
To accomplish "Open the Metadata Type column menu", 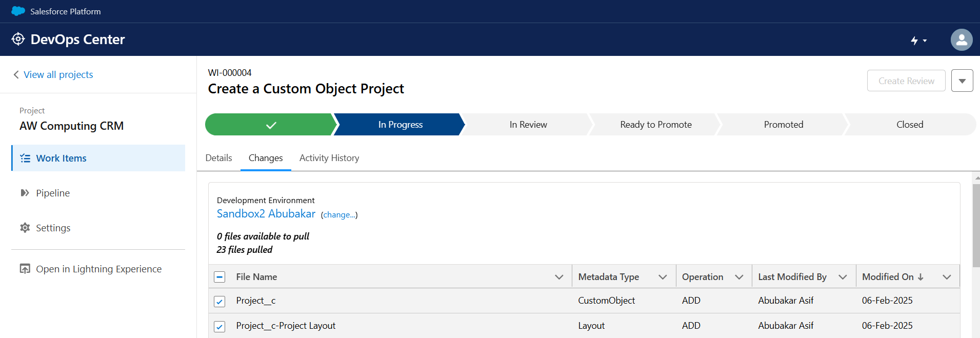I will (x=663, y=277).
